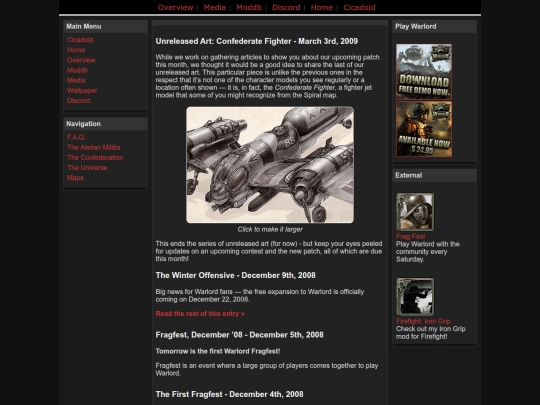
Task: Open Discord in the top navigation bar
Action: [286, 7]
